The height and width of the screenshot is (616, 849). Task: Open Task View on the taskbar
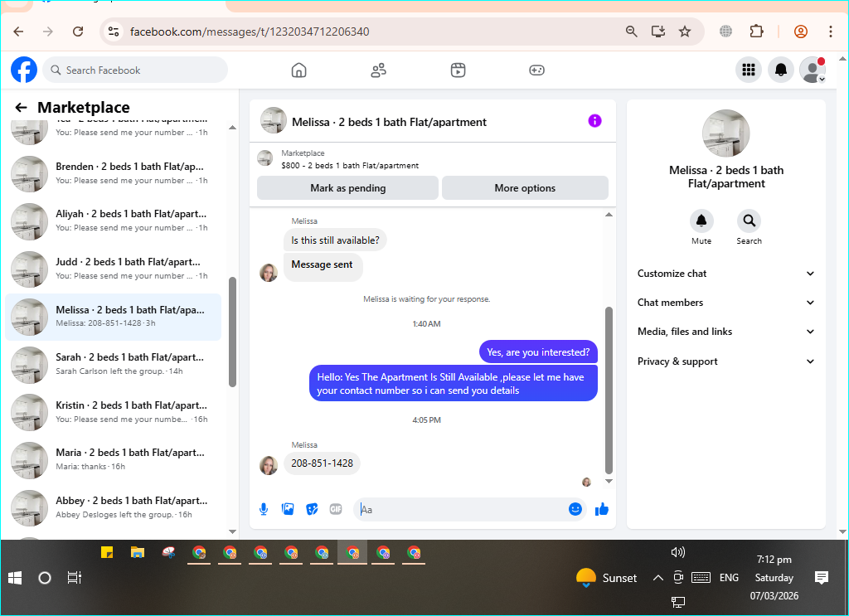[74, 578]
